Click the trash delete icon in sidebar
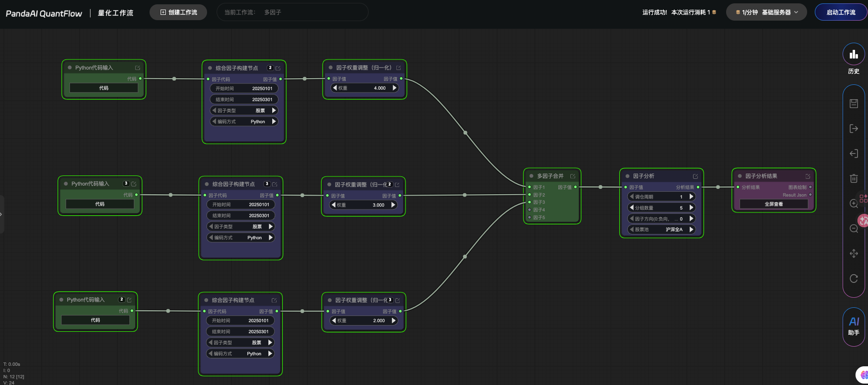Screen dimensions: 868x385 coord(854,178)
